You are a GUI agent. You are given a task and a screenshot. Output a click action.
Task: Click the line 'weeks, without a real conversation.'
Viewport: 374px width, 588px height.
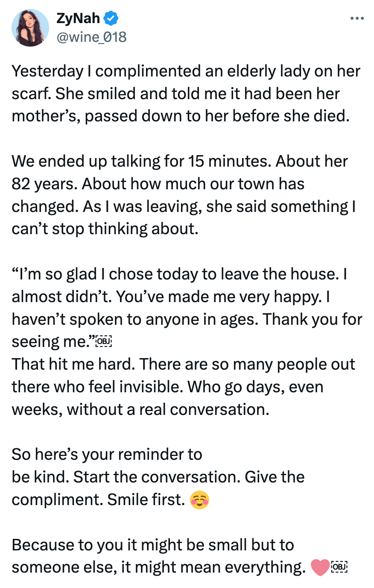click(140, 409)
